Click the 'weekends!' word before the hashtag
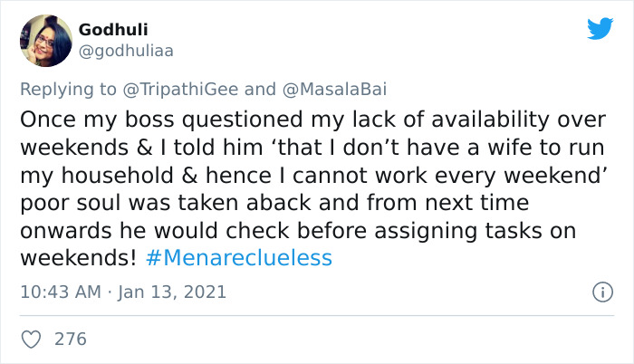Viewport: 634px width, 364px height. (x=79, y=258)
